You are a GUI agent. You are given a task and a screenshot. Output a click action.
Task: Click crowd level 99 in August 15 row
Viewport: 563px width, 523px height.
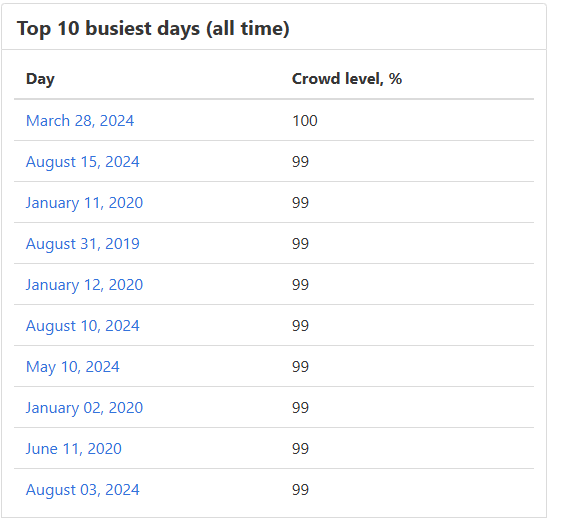coord(301,162)
